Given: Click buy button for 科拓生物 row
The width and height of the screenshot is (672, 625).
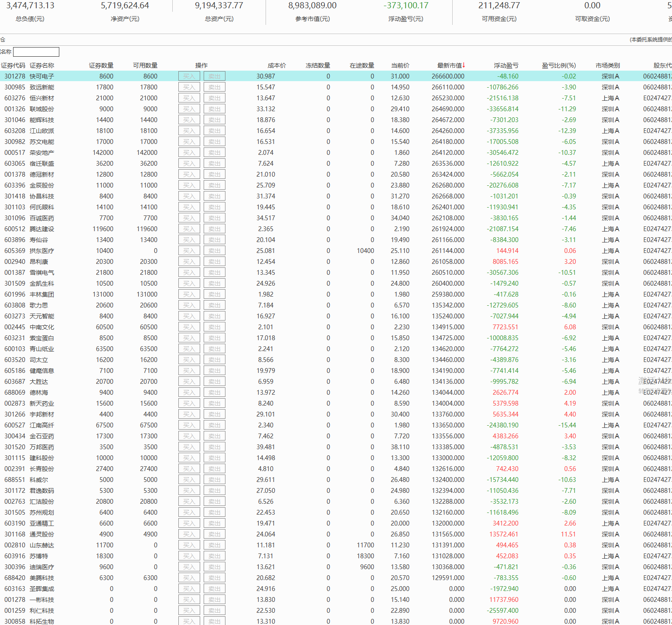Looking at the screenshot, I should [189, 621].
